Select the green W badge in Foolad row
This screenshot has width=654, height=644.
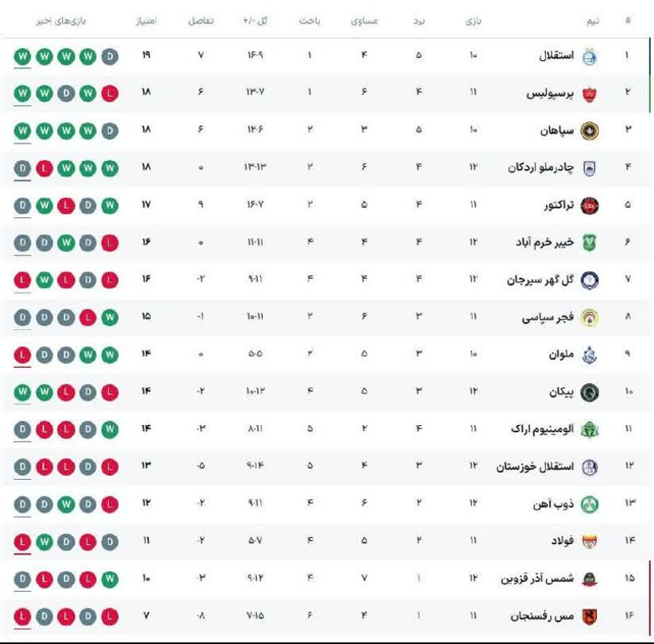coord(44,542)
